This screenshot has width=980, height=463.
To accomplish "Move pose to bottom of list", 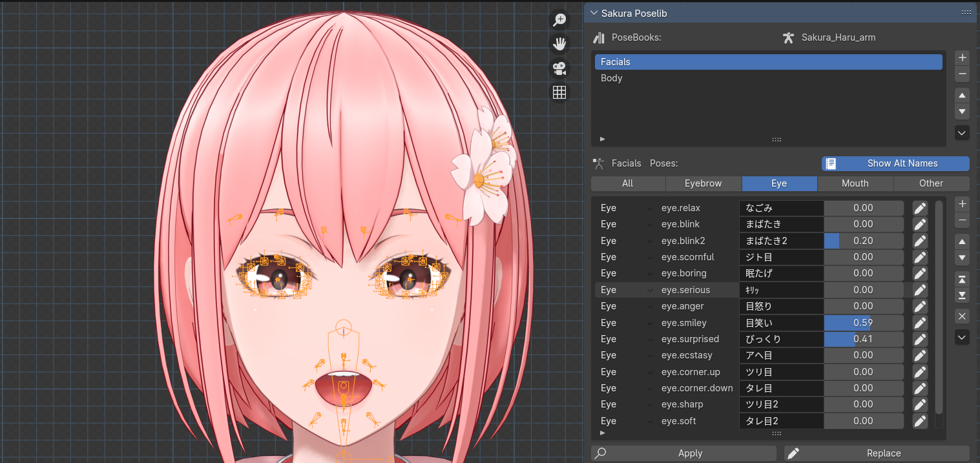I will tap(962, 295).
